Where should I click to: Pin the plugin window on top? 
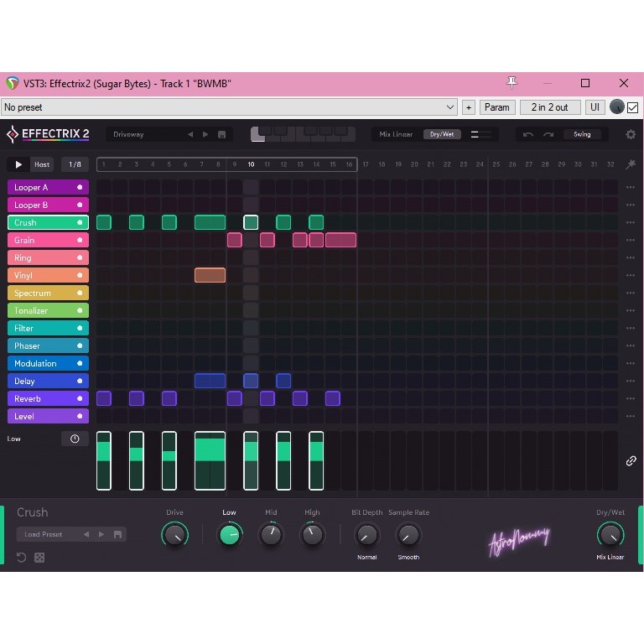pyautogui.click(x=512, y=83)
